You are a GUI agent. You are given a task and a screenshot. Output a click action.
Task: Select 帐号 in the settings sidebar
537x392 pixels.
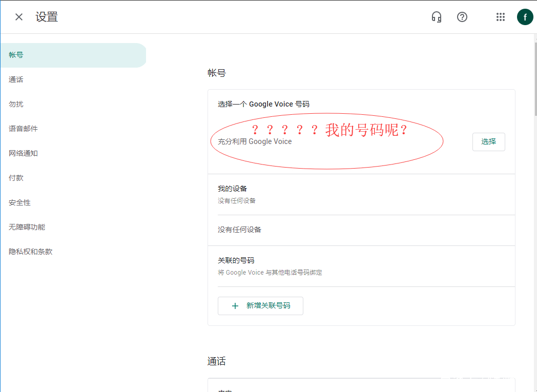pos(73,55)
